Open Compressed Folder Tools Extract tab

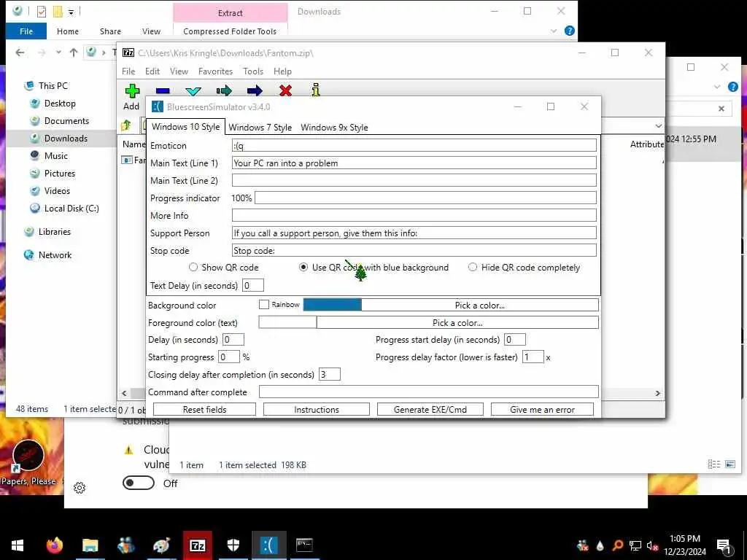(x=230, y=13)
